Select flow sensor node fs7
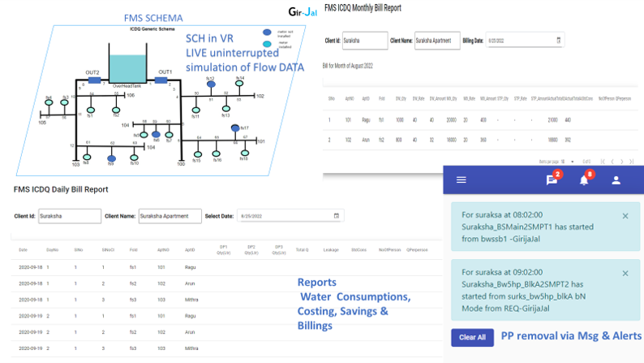Image resolution: width=644 pixels, height=363 pixels. click(169, 135)
